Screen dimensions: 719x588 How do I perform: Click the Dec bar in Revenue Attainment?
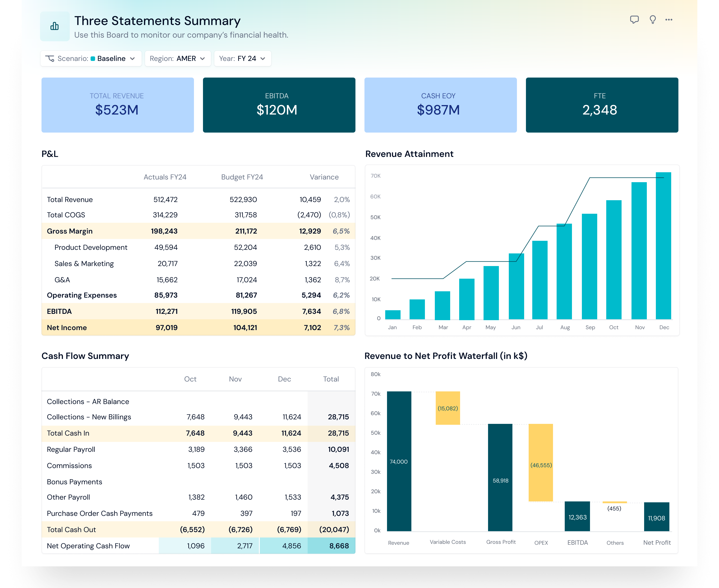(663, 246)
